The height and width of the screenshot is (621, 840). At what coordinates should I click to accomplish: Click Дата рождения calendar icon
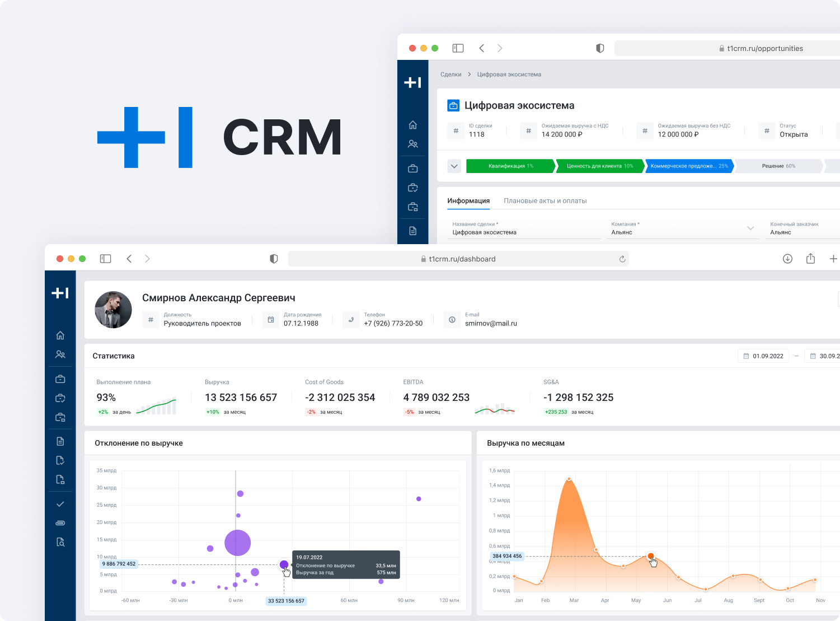pyautogui.click(x=271, y=320)
